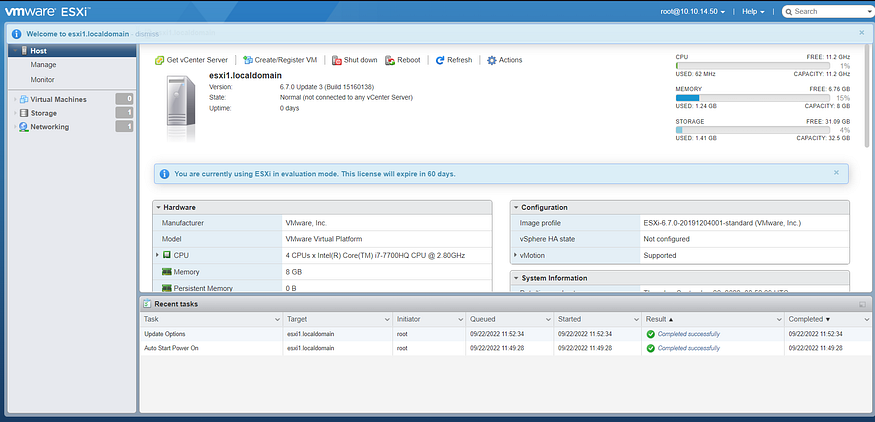The image size is (875, 422).
Task: Reboot the host via toolbar icon
Action: (x=390, y=60)
